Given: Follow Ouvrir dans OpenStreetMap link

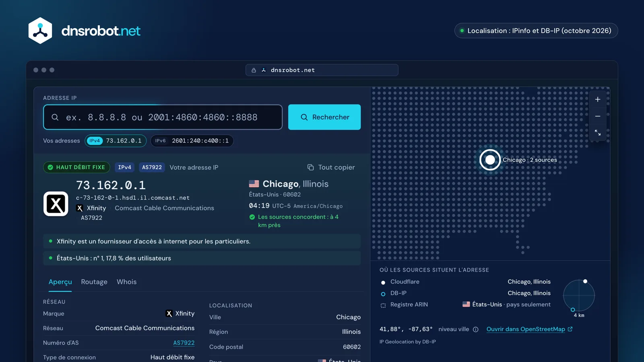Looking at the screenshot, I should (529, 329).
